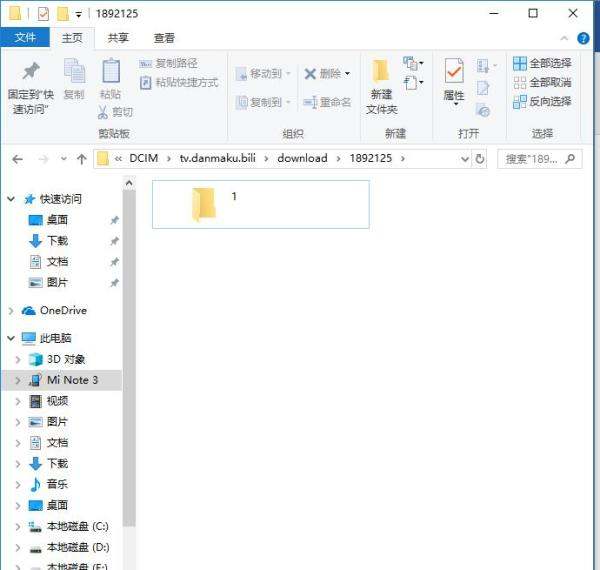This screenshot has width=600, height=570.
Task: Expand the Mi Note 3 node
Action: point(18,381)
